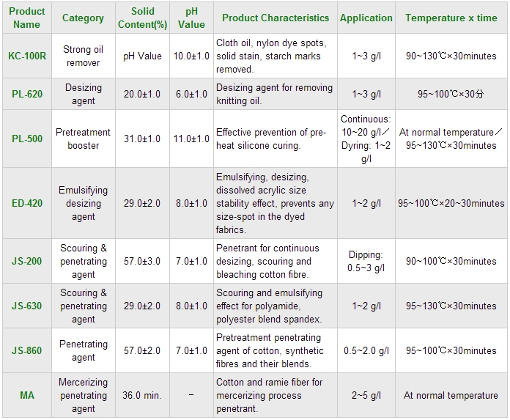Image resolution: width=510 pixels, height=420 pixels.
Task: Click the pH Value column header
Action: pyautogui.click(x=191, y=18)
